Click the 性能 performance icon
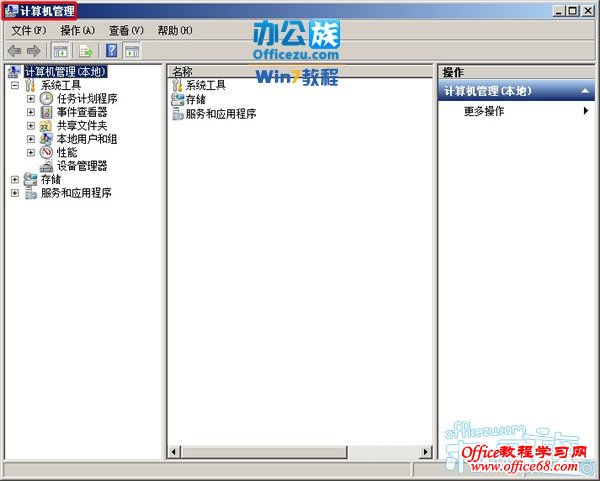The height and width of the screenshot is (481, 600). click(46, 152)
